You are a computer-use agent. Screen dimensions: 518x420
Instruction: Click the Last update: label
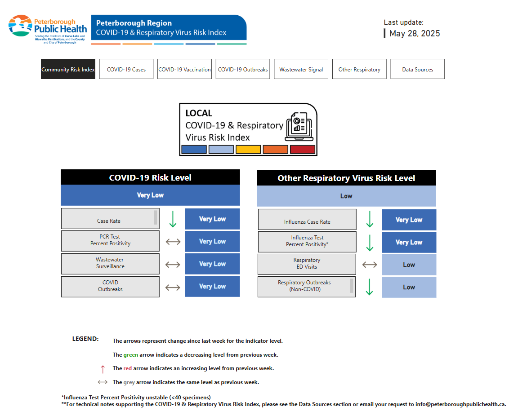[403, 22]
